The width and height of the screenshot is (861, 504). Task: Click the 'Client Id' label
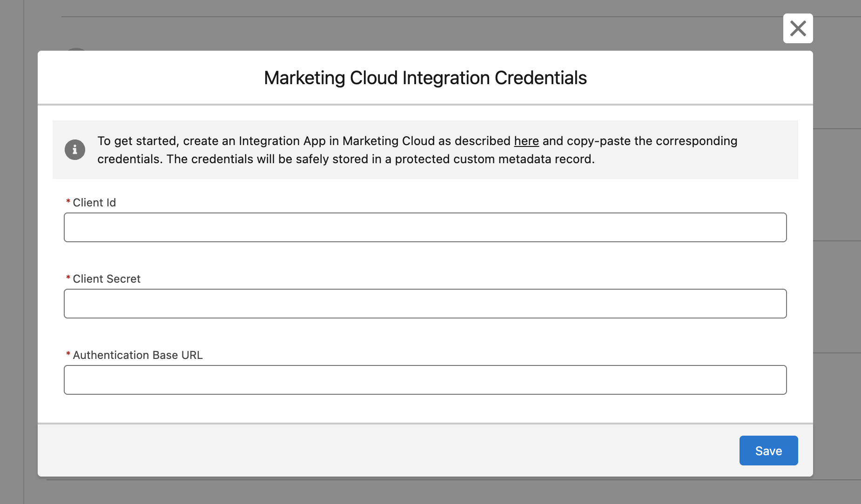94,203
